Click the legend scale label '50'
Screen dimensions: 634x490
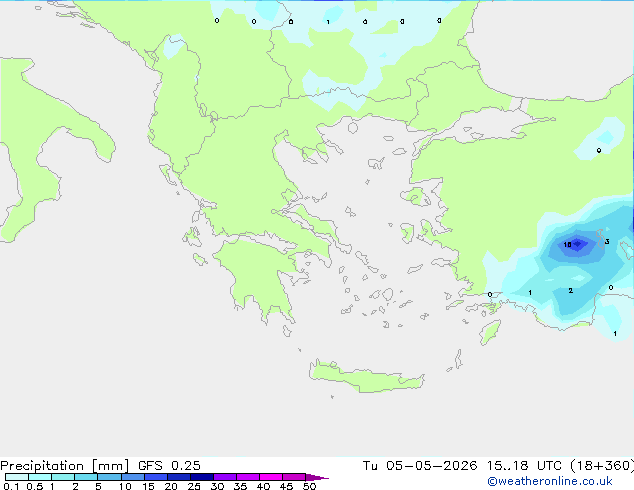[x=309, y=486]
